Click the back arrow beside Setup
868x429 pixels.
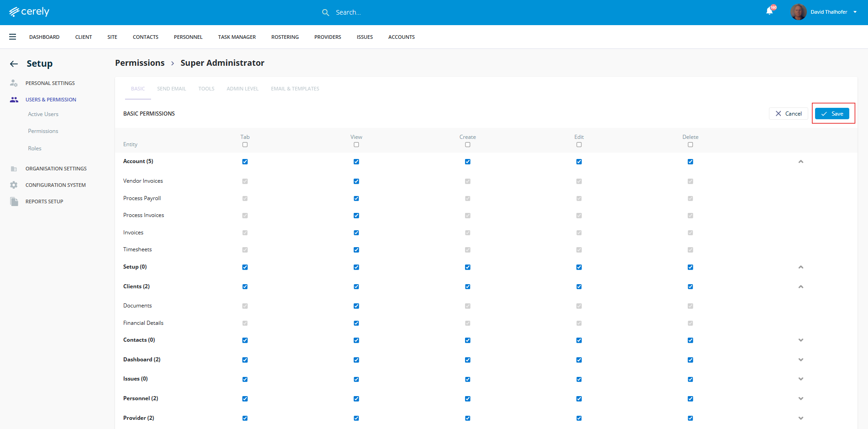(x=14, y=64)
